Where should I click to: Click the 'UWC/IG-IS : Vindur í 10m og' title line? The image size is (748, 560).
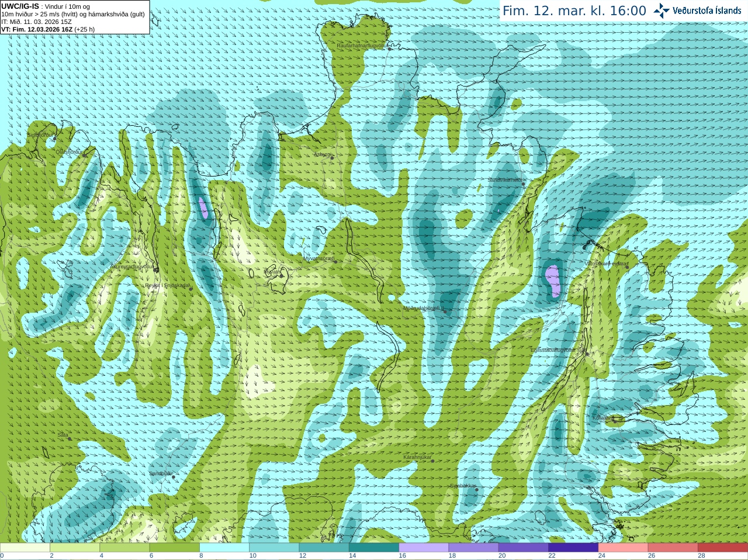point(46,6)
